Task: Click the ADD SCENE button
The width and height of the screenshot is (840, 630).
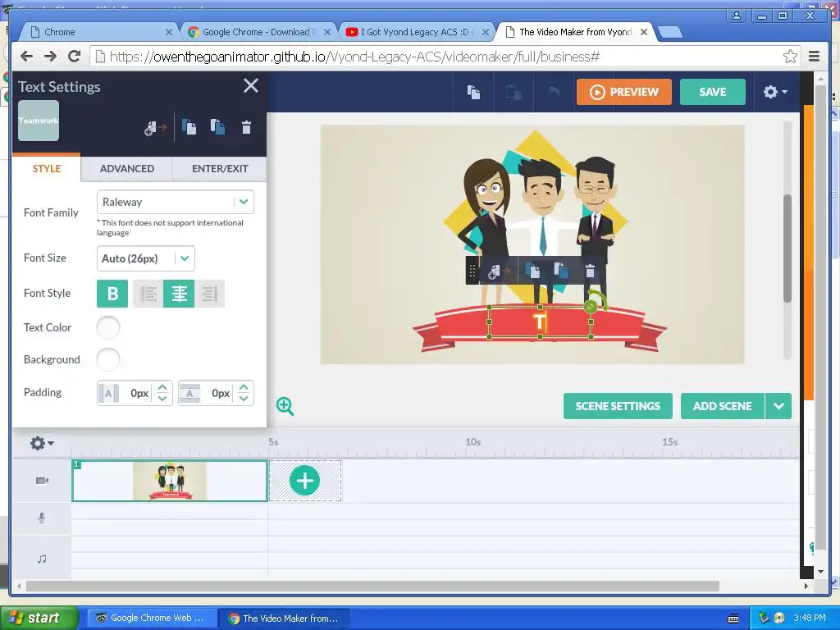Action: [x=722, y=406]
